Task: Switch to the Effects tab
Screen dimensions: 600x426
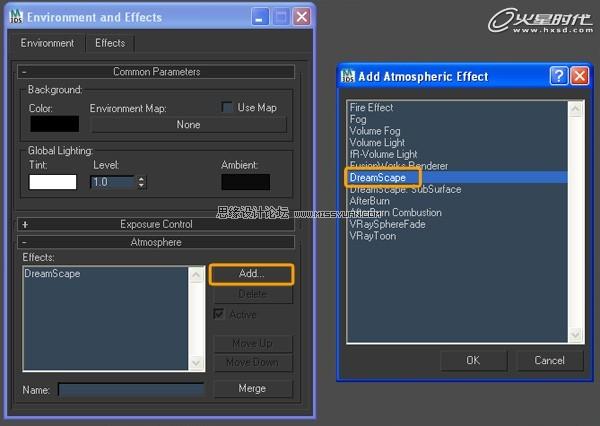Action: 110,43
